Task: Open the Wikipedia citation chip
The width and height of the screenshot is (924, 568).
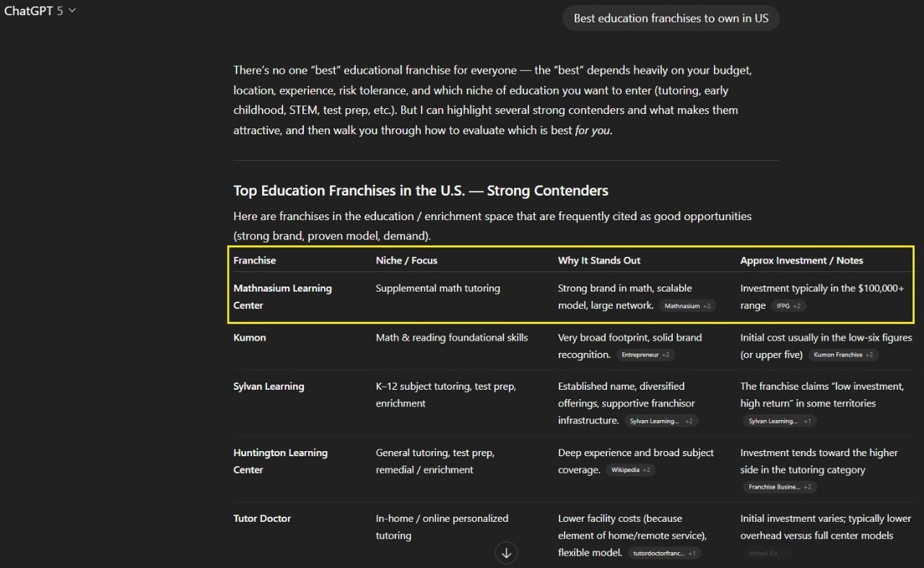Action: [x=629, y=470]
